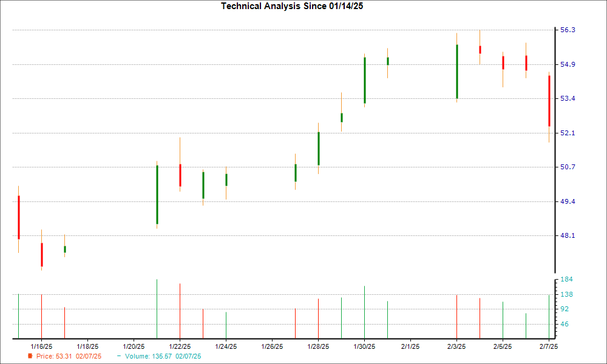The height and width of the screenshot is (364, 607).
Task: Click the red volume bar above 1/22/25
Action: [x=180, y=311]
